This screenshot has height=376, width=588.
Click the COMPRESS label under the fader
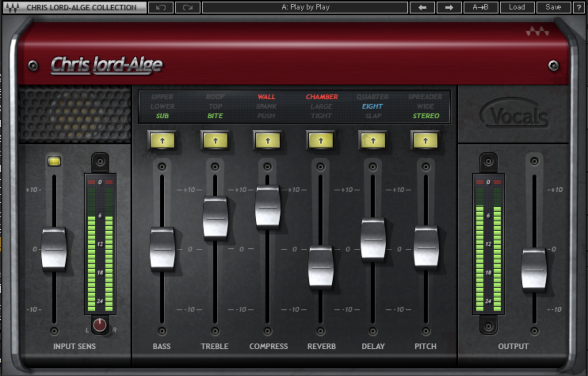click(x=268, y=346)
